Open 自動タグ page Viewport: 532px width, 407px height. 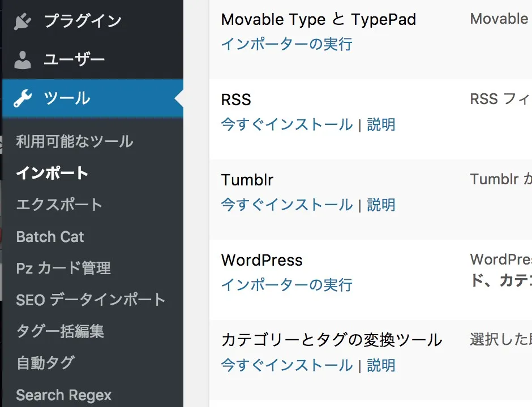45,363
